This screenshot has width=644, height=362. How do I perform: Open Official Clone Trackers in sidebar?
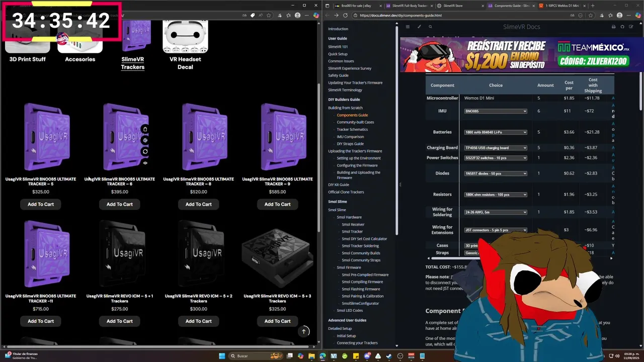346,192
